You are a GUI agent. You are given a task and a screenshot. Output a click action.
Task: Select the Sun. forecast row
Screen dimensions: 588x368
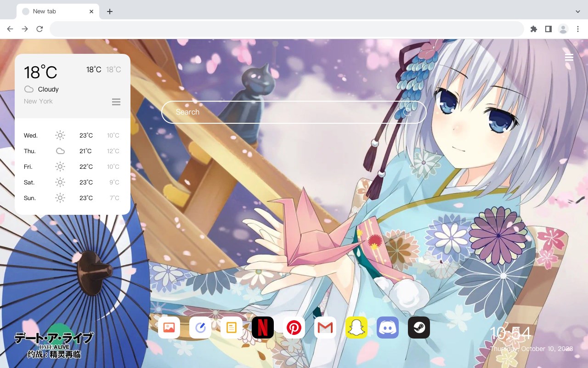pyautogui.click(x=73, y=198)
